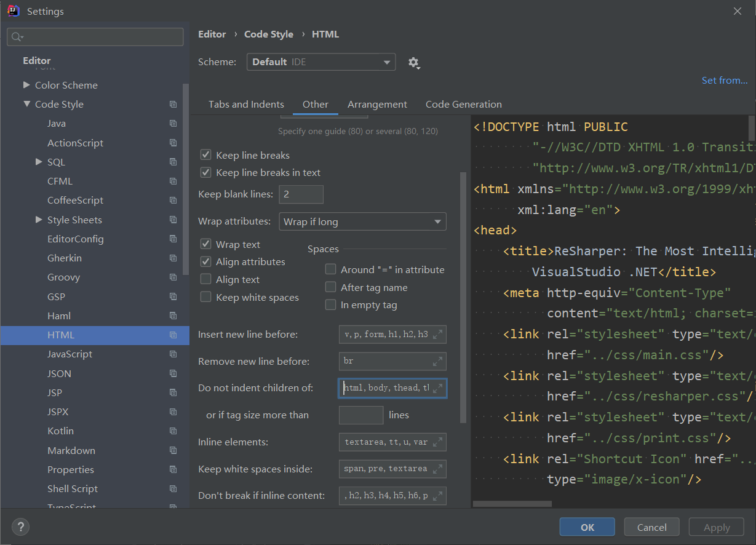
Task: Click the OK button
Action: (x=587, y=527)
